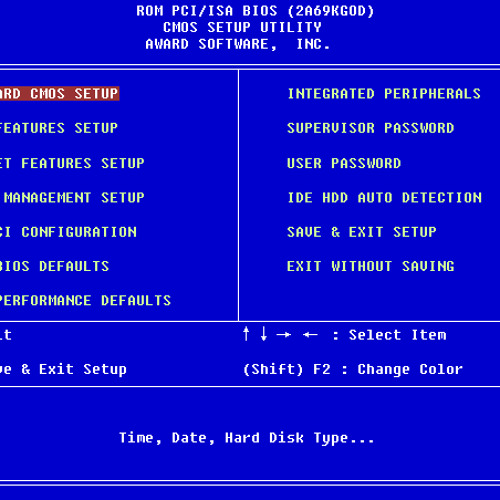
Task: Choose EXIT WITHOUT SAVING
Action: pos(371,266)
